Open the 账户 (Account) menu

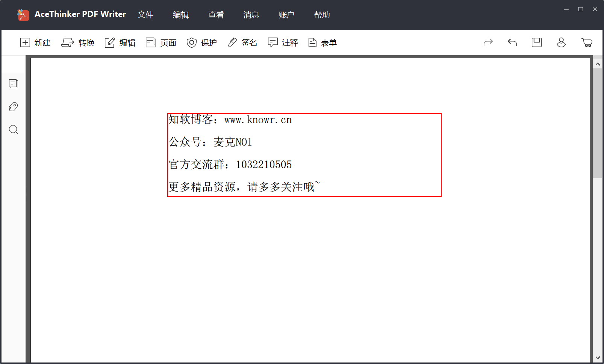(x=287, y=15)
